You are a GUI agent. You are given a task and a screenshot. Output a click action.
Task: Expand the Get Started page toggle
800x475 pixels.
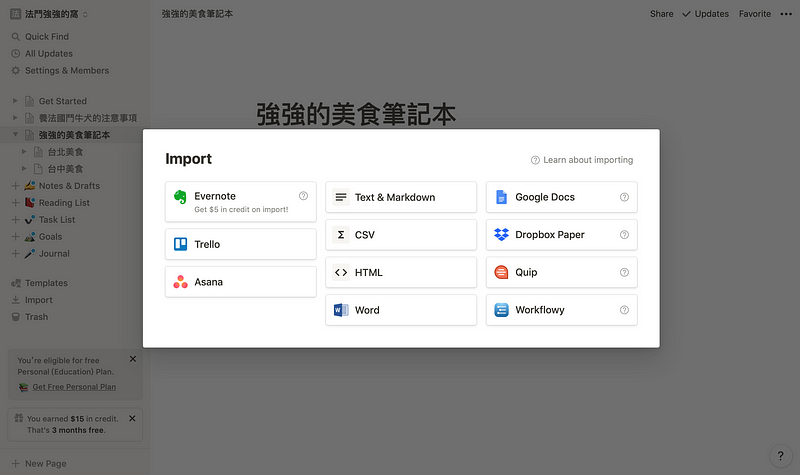coord(15,101)
